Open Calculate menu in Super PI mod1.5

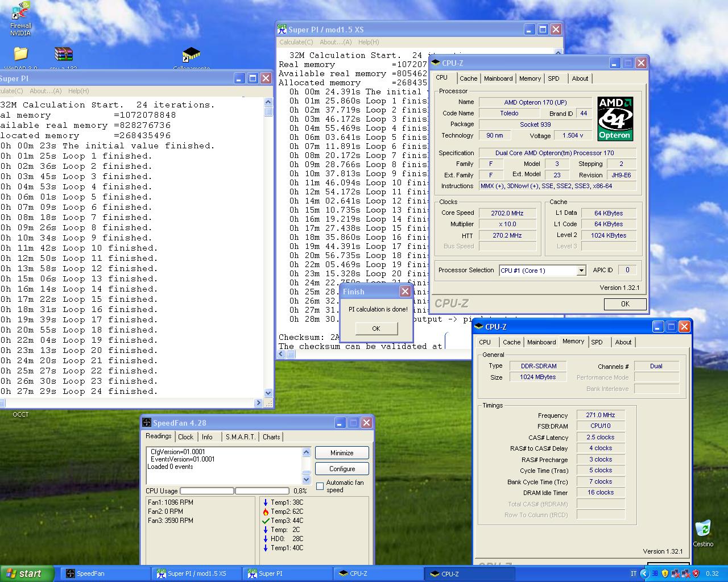point(296,42)
